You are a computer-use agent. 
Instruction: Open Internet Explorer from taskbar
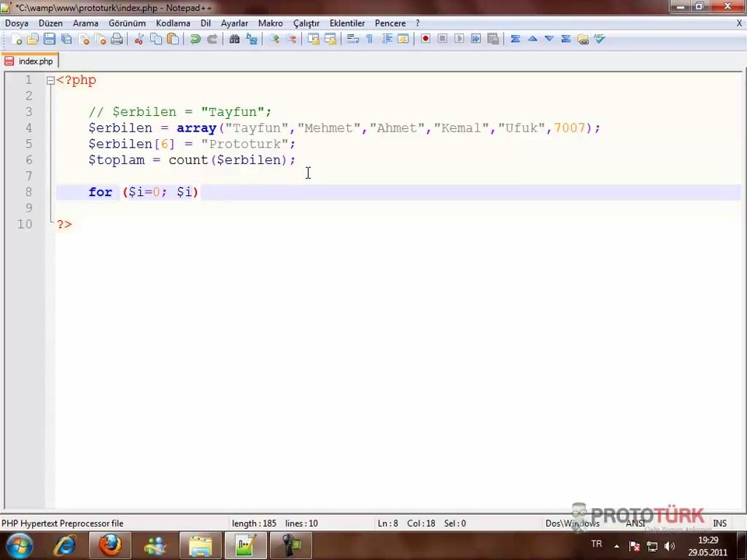(65, 546)
